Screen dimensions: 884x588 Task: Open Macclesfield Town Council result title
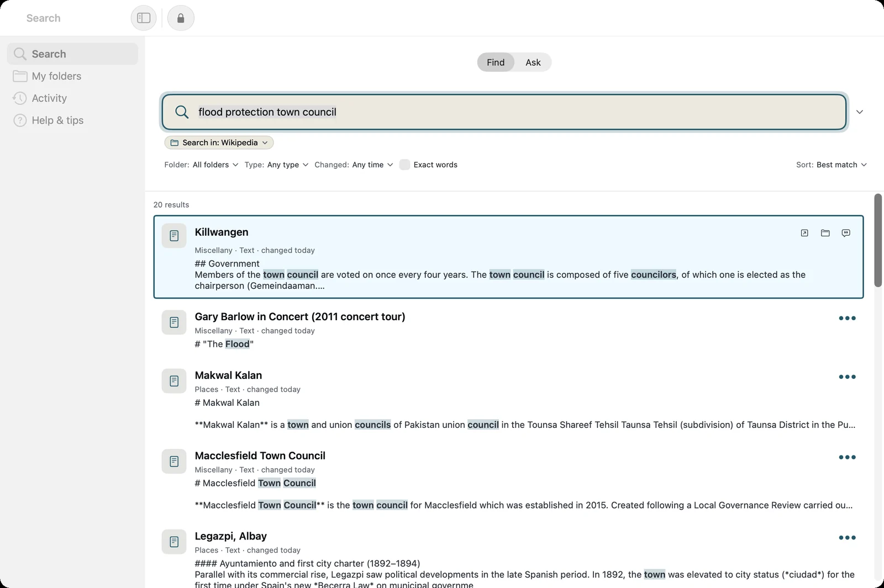point(260,455)
